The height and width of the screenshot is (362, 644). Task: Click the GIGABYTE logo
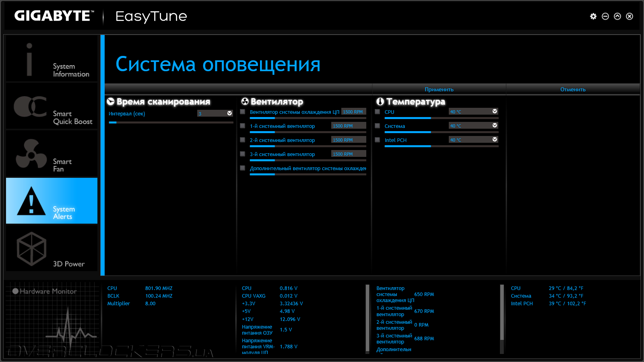click(x=54, y=16)
